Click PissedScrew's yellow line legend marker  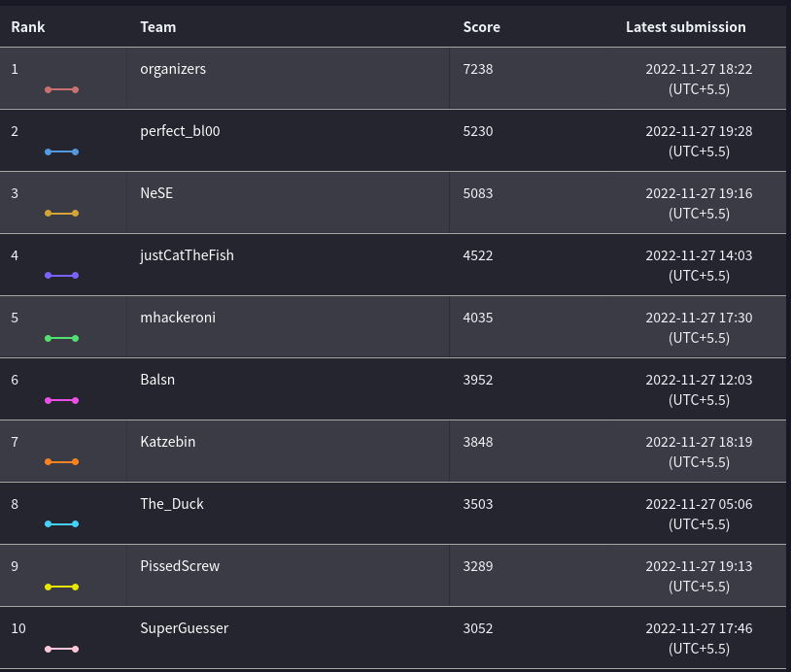61,587
